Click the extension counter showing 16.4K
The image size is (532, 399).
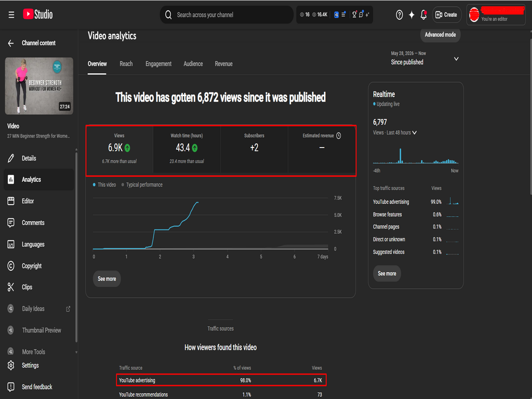(320, 15)
